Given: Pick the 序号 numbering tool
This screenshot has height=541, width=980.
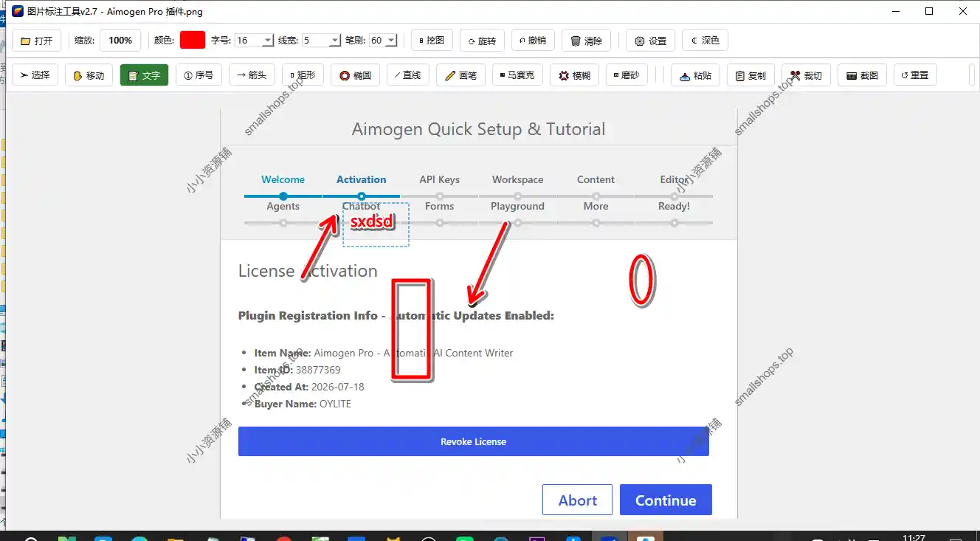Looking at the screenshot, I should click(x=199, y=75).
